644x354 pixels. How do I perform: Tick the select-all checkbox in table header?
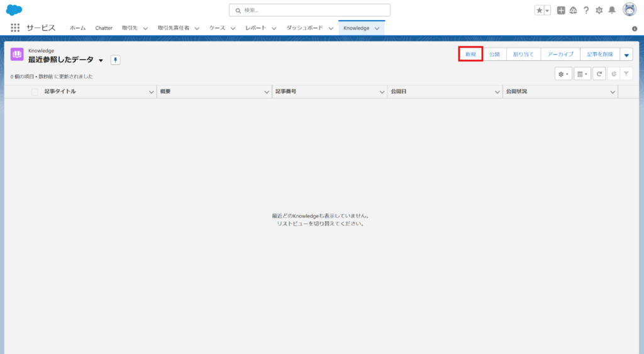35,92
